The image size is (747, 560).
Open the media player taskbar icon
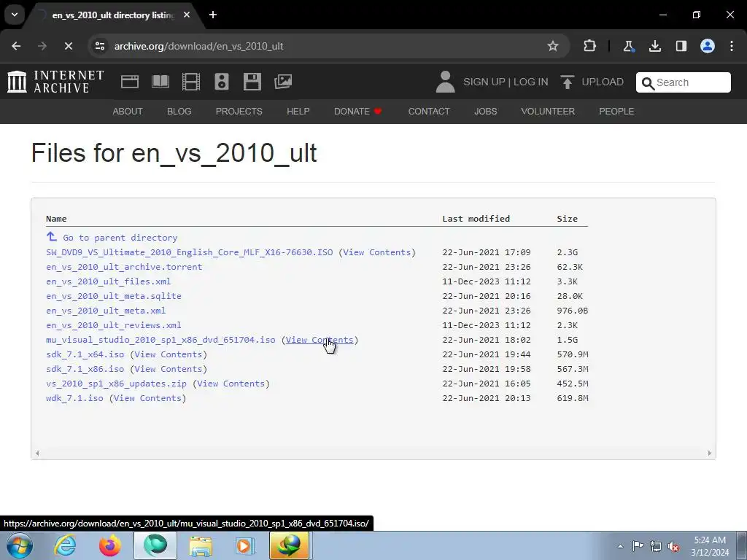click(245, 545)
